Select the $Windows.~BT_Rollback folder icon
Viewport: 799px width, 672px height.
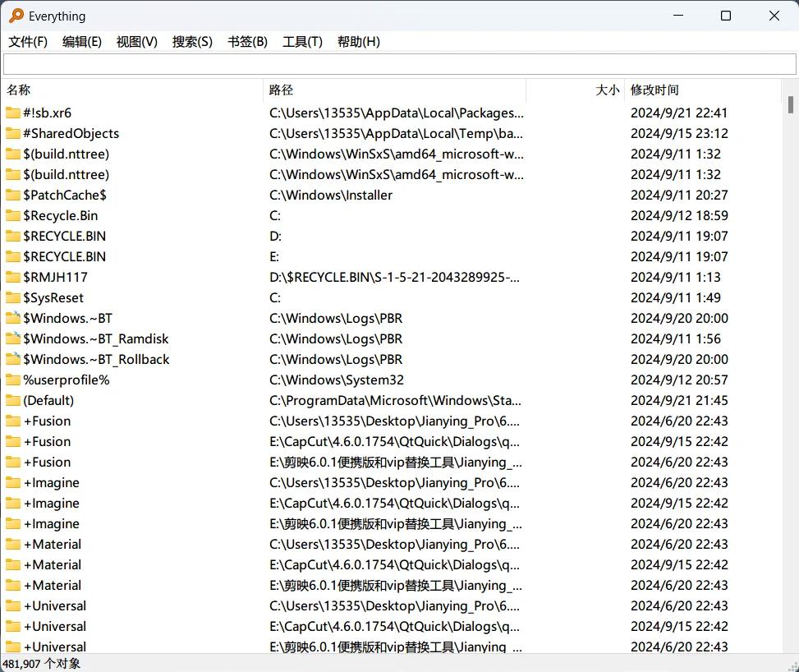[13, 360]
